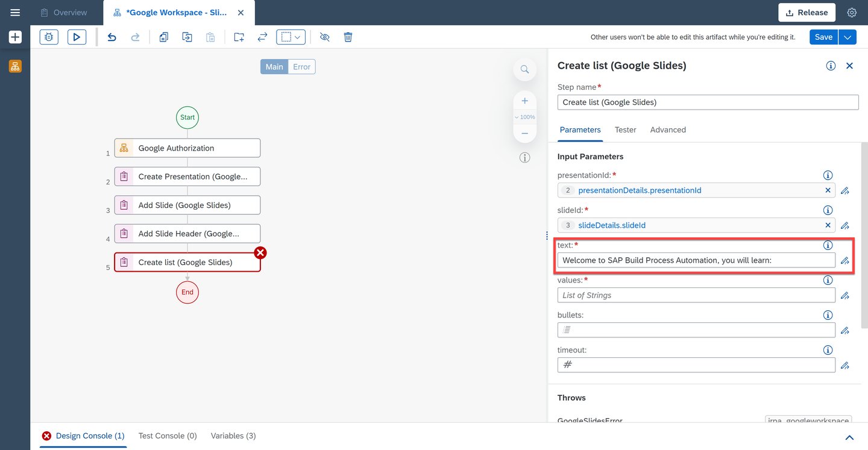Image resolution: width=868 pixels, height=450 pixels.
Task: Select the Main workflow view
Action: tap(274, 67)
